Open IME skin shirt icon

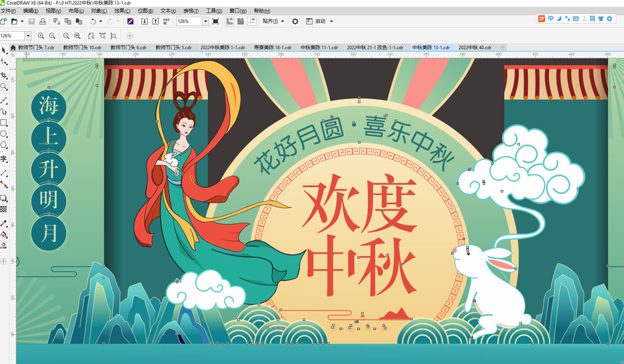[x=601, y=19]
